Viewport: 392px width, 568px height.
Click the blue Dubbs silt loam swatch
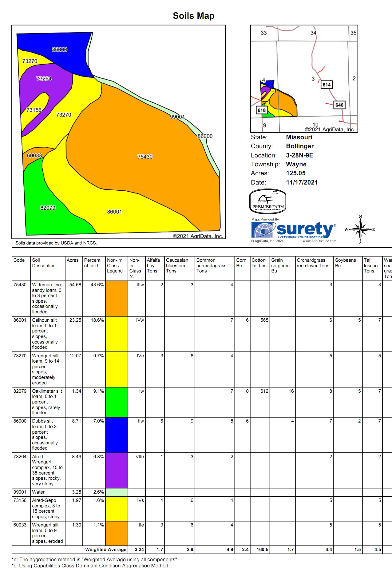coord(117,435)
